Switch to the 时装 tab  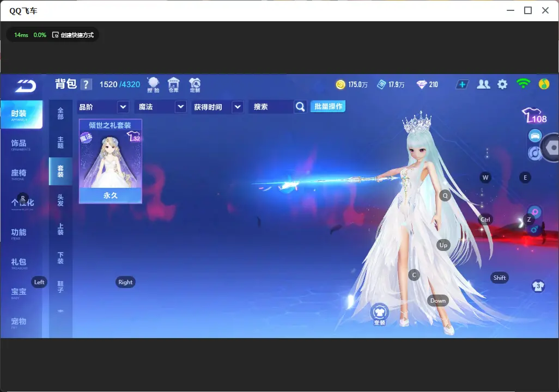point(21,114)
